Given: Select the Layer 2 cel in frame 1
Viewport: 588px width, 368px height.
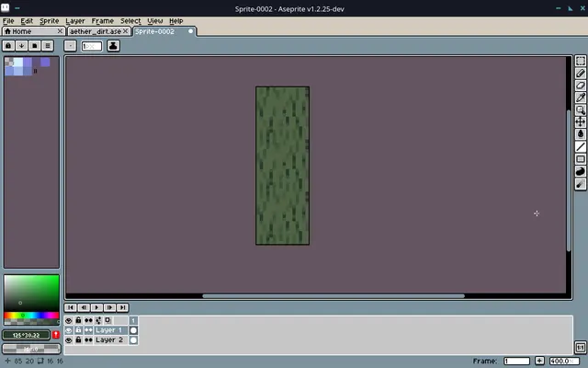Looking at the screenshot, I should 133,339.
